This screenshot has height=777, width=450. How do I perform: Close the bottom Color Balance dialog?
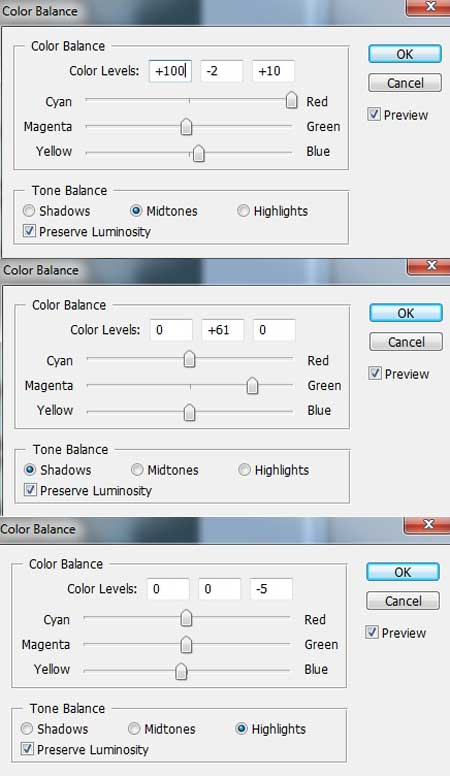(428, 526)
